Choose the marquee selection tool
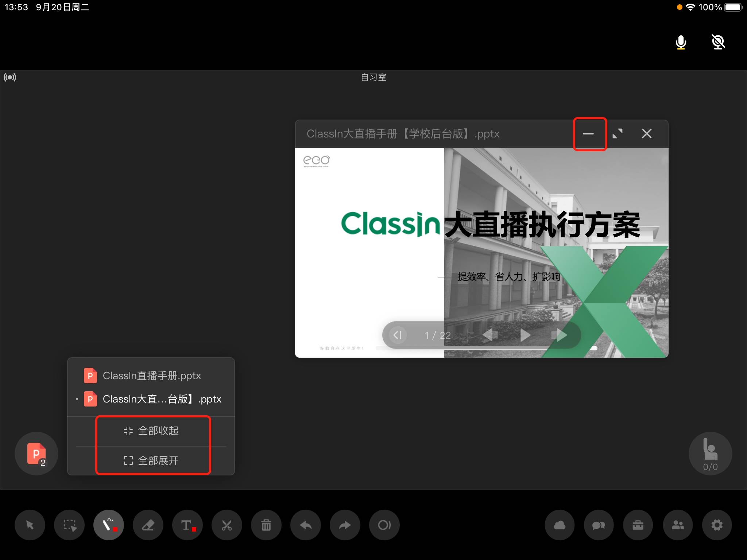Screen dimensions: 747x560 click(69, 525)
